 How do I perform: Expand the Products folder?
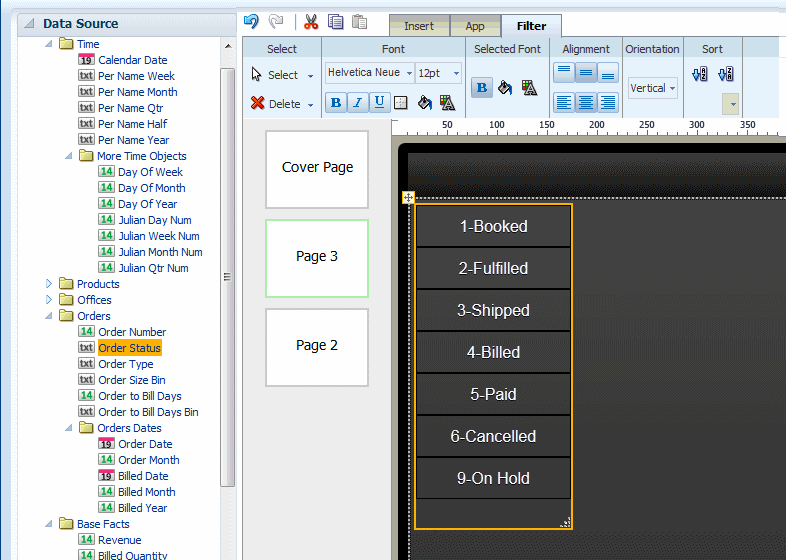coord(49,284)
